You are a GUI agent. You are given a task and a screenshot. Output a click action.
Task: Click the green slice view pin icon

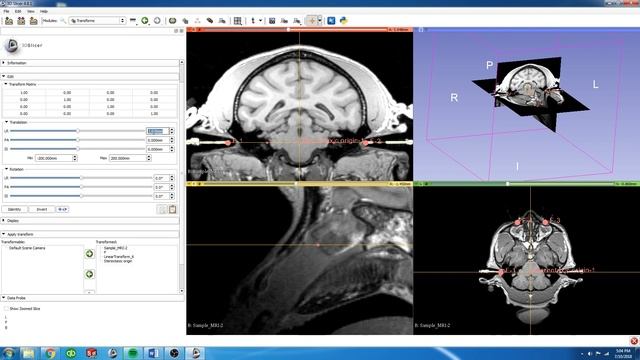(x=417, y=184)
